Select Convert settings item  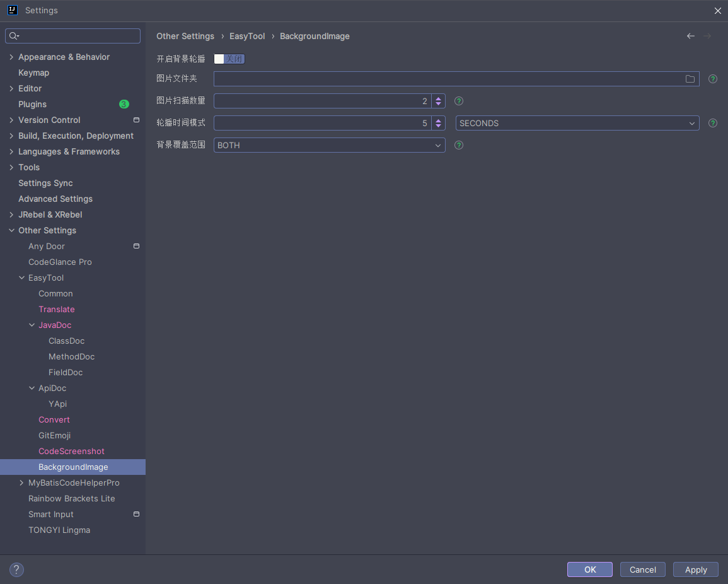(x=54, y=419)
